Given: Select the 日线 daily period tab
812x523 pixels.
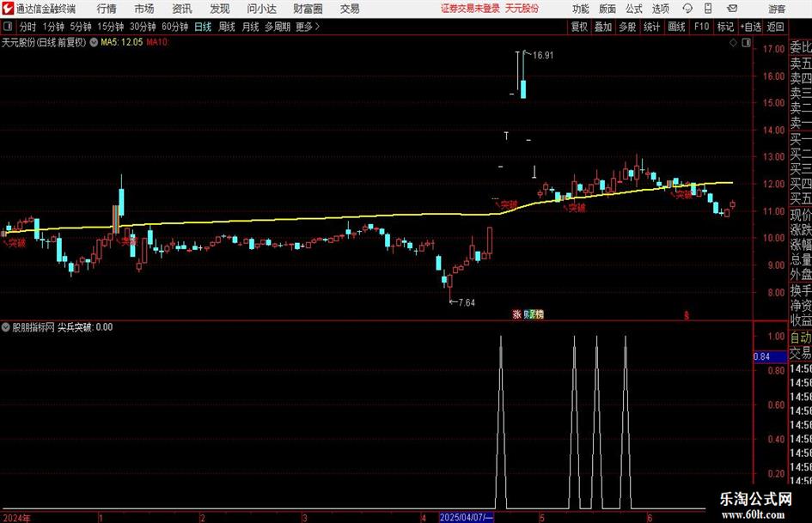Looking at the screenshot, I should click(x=203, y=27).
